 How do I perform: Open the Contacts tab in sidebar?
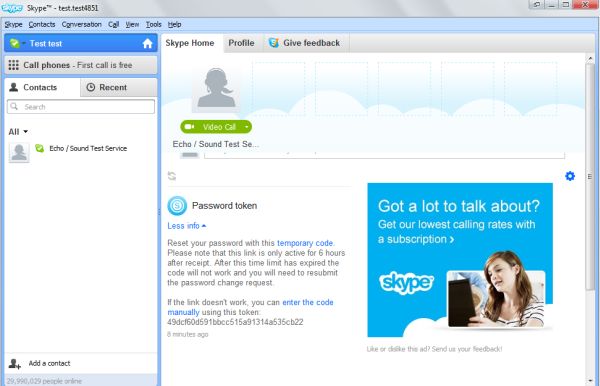point(42,87)
